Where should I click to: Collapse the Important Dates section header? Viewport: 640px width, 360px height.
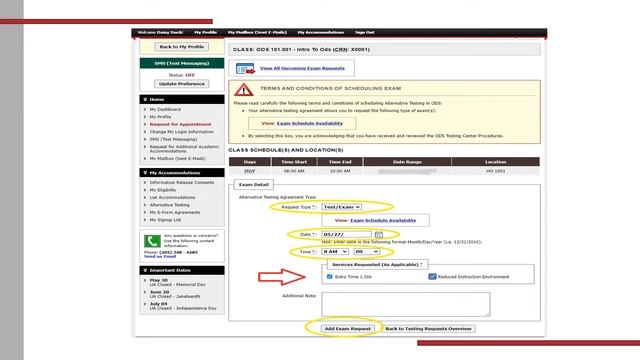(182, 270)
